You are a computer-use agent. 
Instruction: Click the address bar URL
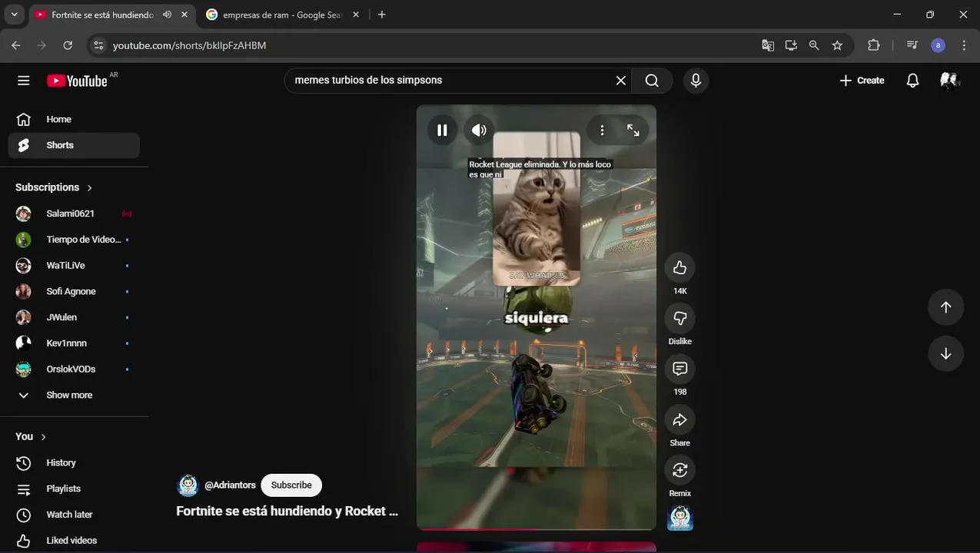click(189, 45)
